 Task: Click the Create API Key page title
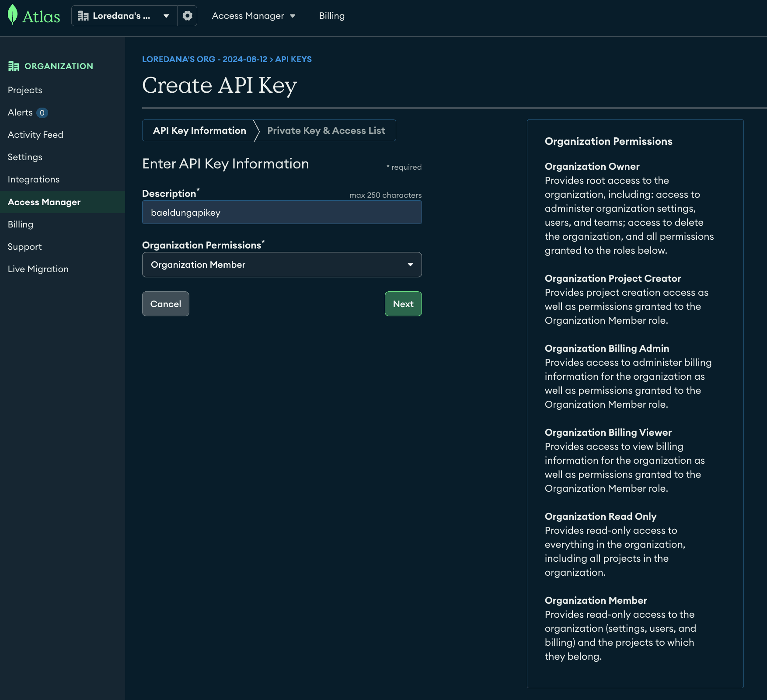(x=220, y=85)
